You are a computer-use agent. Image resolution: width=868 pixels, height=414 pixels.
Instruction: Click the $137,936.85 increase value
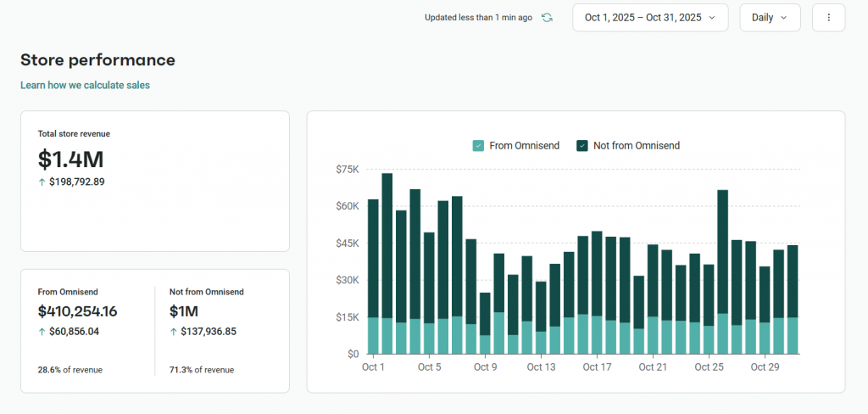point(209,332)
